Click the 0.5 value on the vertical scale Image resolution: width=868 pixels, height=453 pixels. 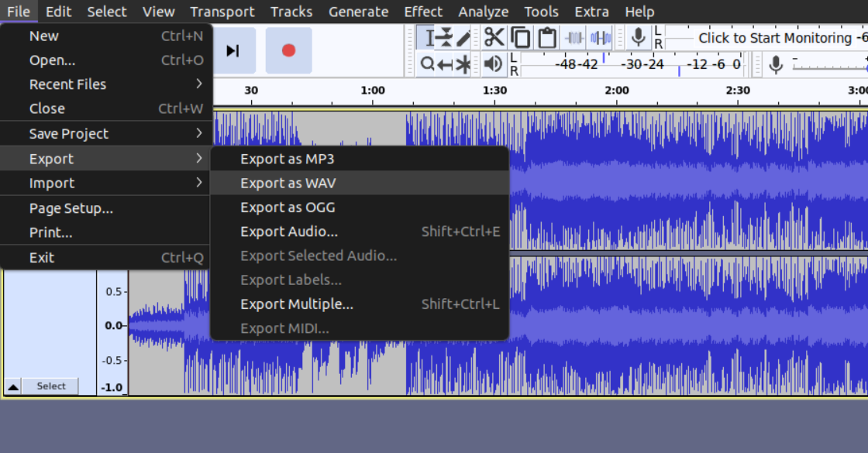[x=113, y=291]
